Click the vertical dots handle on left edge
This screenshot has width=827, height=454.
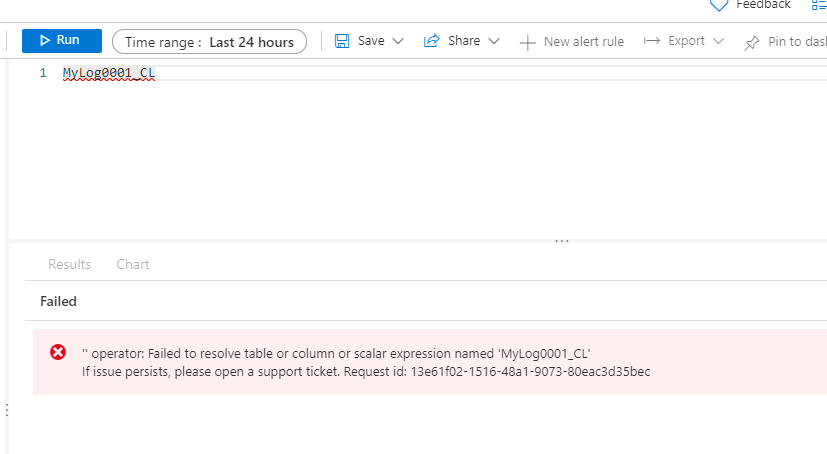(x=7, y=410)
